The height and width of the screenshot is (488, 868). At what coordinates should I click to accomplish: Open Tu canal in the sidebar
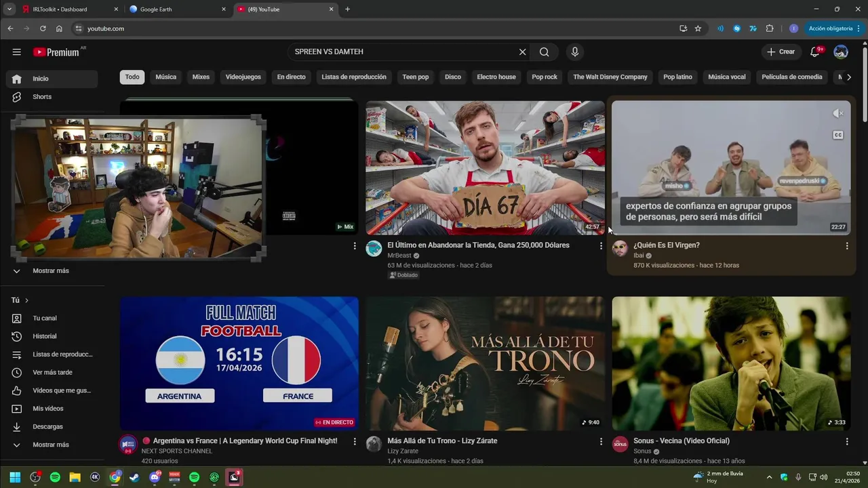pos(52,319)
